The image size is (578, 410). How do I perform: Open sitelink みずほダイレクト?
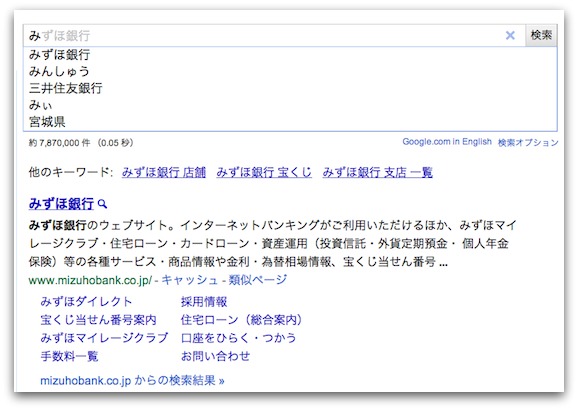[86, 302]
